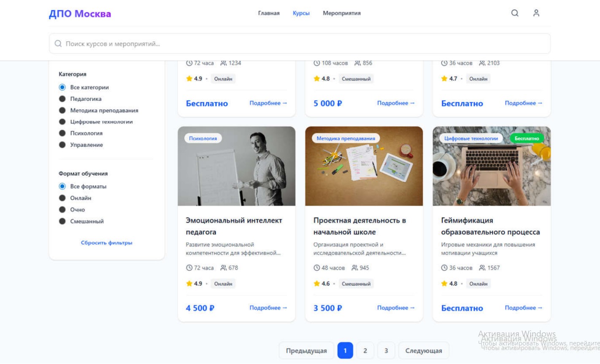Click into the Поиск курсов и мероприятий field
The image size is (600, 364).
click(x=300, y=44)
